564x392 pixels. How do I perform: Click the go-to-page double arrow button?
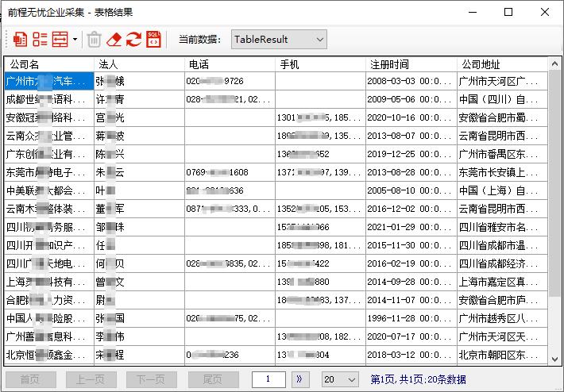(x=300, y=379)
